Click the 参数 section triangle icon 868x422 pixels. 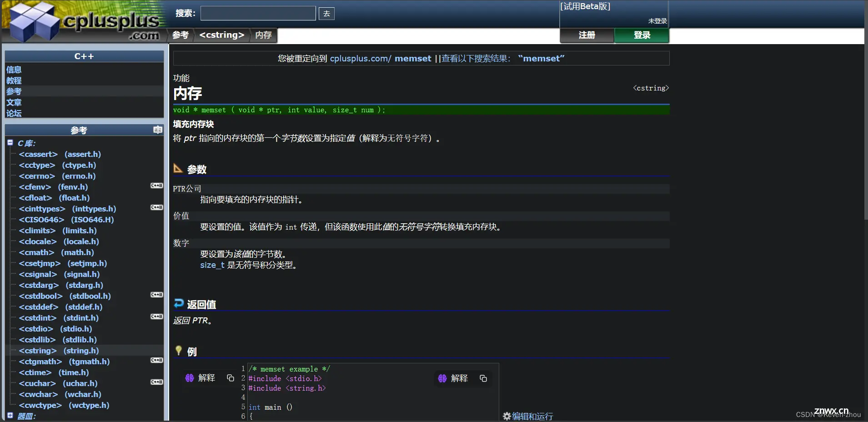(x=178, y=168)
